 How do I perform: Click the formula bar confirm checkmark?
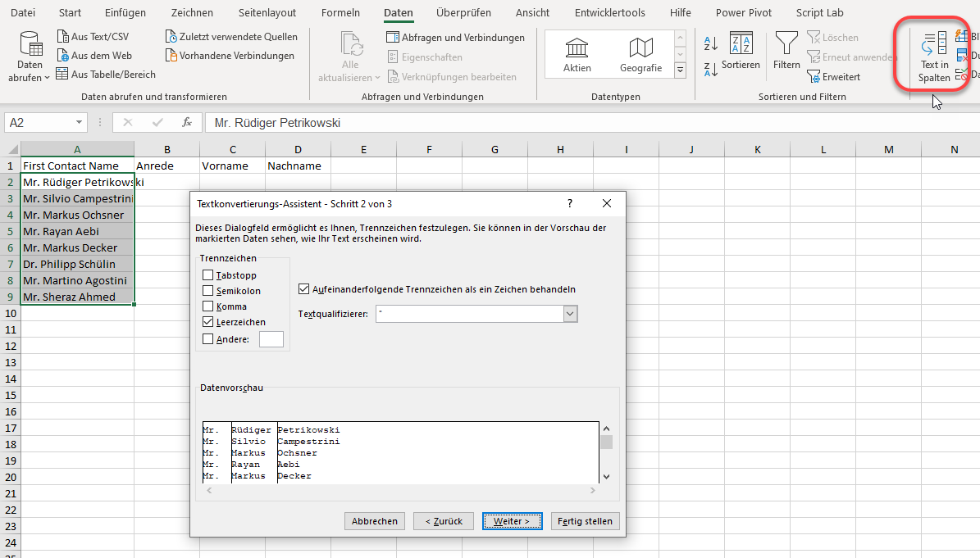pos(157,122)
